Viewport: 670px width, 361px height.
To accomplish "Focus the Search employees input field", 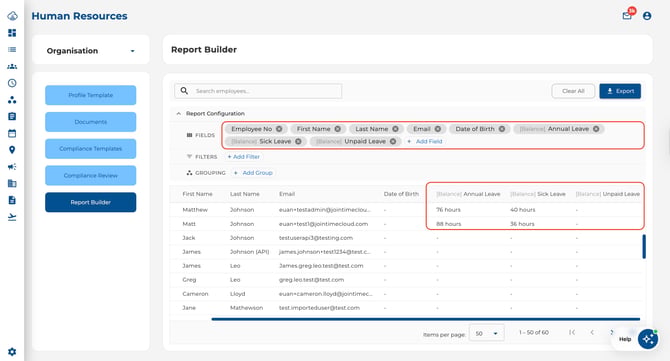I will click(x=258, y=91).
